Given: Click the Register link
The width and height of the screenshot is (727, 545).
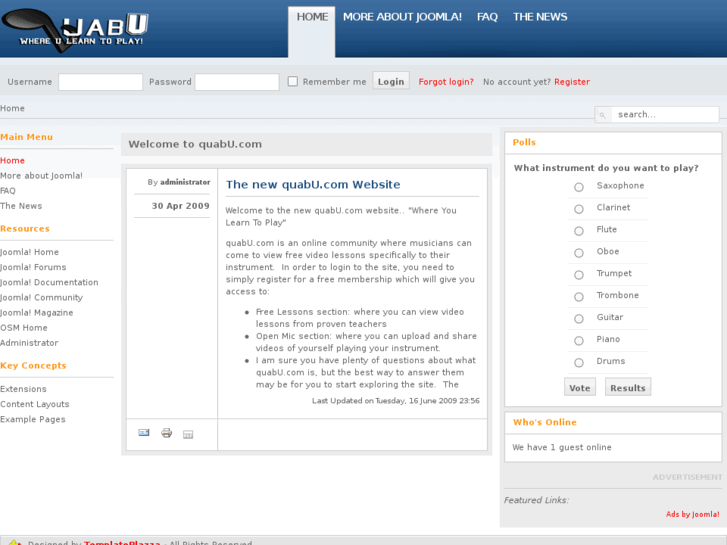Looking at the screenshot, I should [x=572, y=82].
